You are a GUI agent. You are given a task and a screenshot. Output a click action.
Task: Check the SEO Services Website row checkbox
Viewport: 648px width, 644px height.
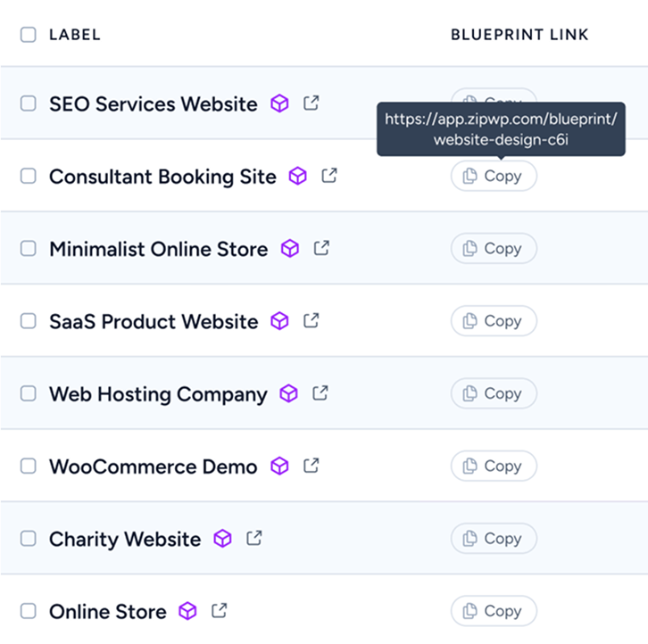click(x=29, y=103)
